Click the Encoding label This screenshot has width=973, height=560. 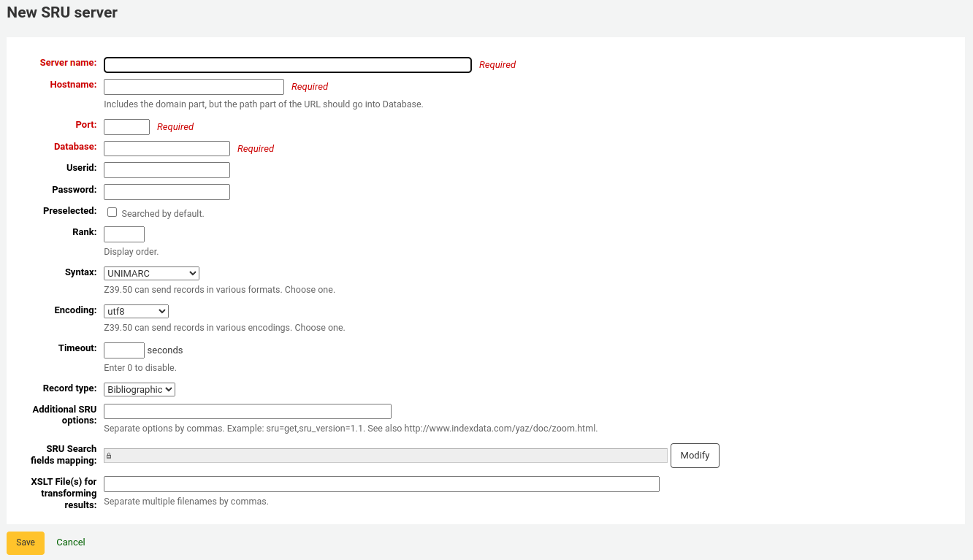pos(75,310)
